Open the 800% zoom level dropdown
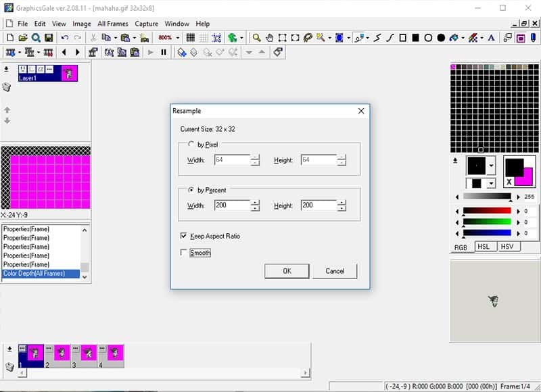The height and width of the screenshot is (392, 541). tap(178, 38)
